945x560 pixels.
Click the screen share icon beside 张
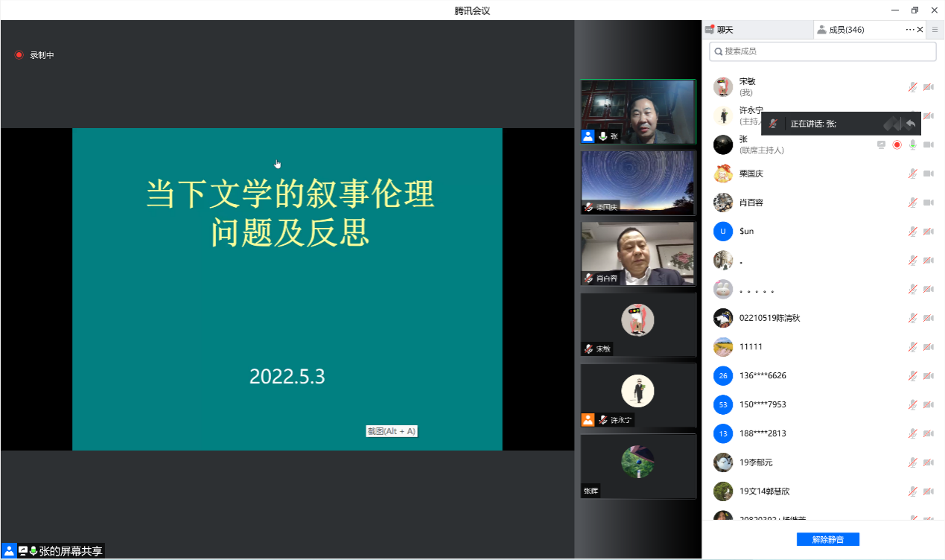coord(882,144)
